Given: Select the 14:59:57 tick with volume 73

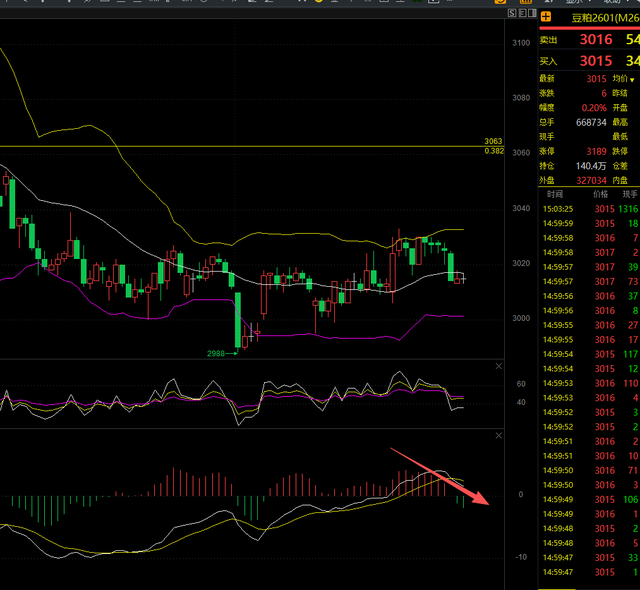Looking at the screenshot, I should (x=590, y=282).
